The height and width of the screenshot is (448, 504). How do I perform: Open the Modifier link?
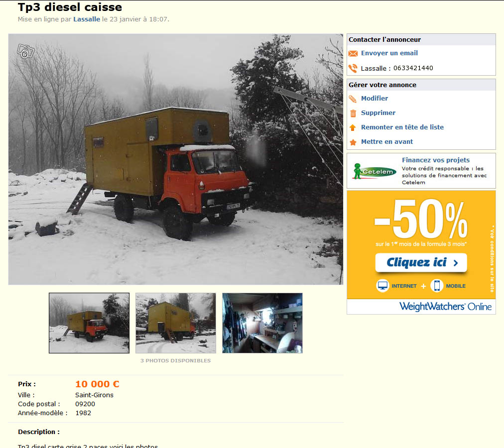tap(375, 99)
